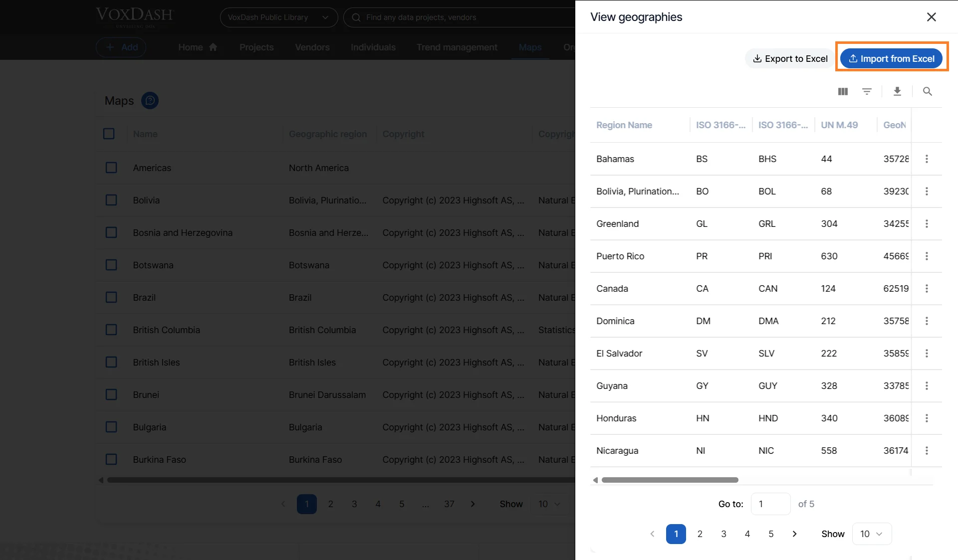The width and height of the screenshot is (958, 560).
Task: Sort Maps table by Name column header
Action: pyautogui.click(x=145, y=134)
